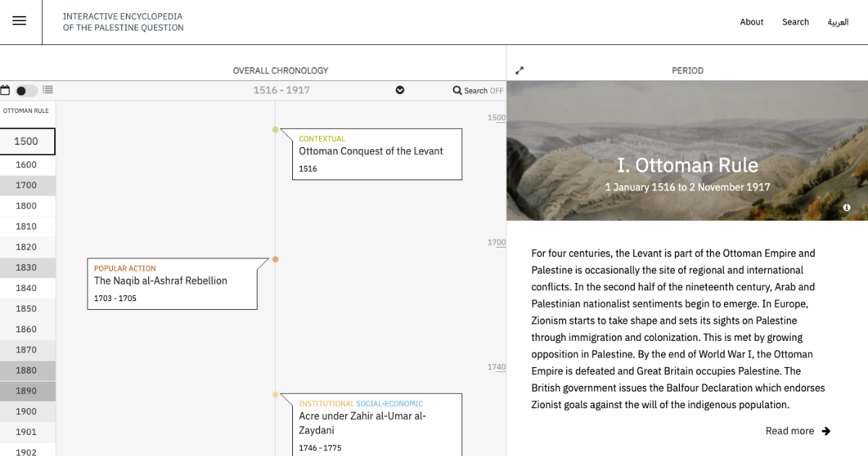Click the POPULAR ACTION category label
Screen dimensions: 868x456
pos(125,269)
